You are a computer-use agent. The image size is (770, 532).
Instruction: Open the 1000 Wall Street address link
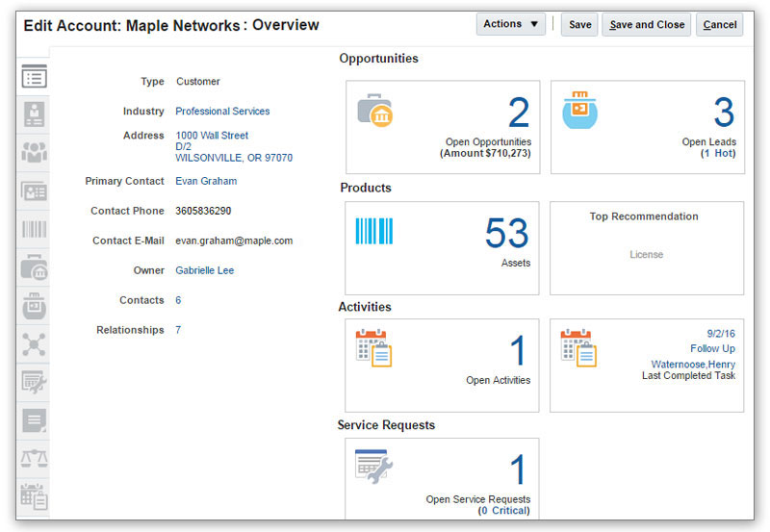[212, 136]
